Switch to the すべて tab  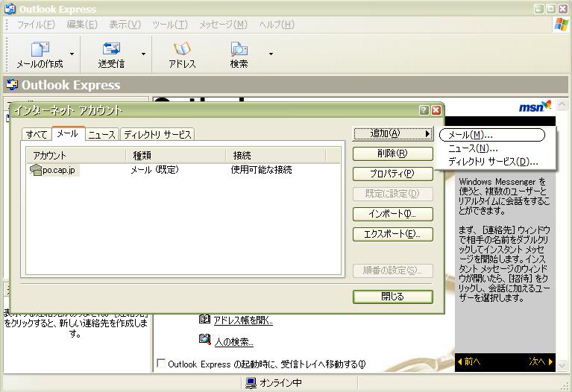pyautogui.click(x=37, y=135)
